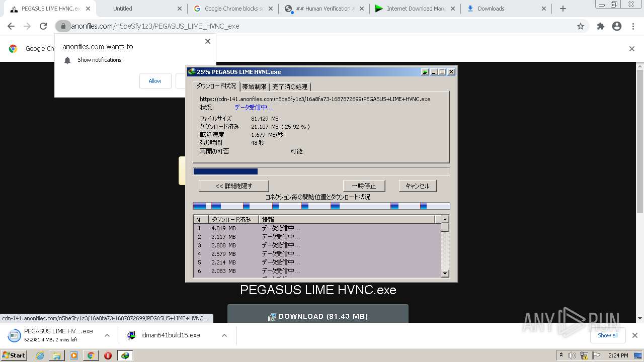Screen dimensions: 644x362
Task: Select the 帯域制限 tab in IDM dialog
Action: [x=254, y=87]
